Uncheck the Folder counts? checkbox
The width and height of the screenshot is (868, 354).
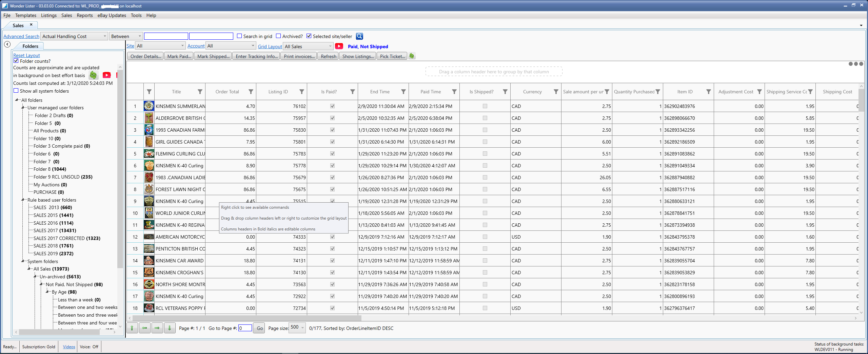tap(16, 61)
